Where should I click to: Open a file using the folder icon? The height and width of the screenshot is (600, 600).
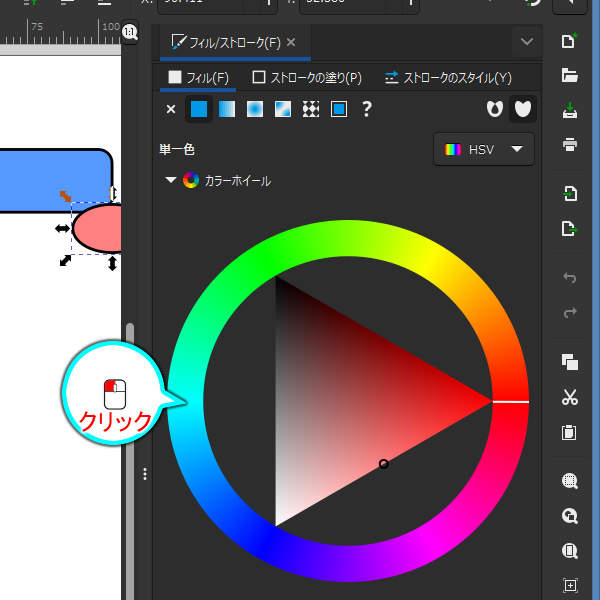coord(569,75)
